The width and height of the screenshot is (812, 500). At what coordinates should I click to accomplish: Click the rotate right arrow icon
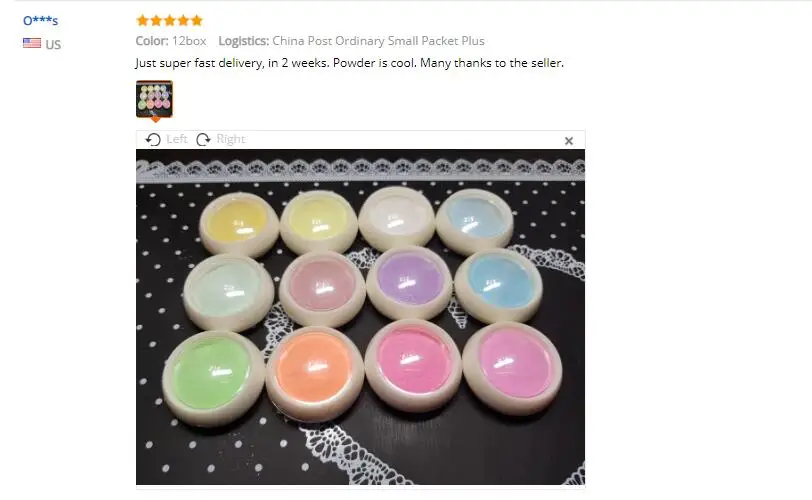pos(204,139)
